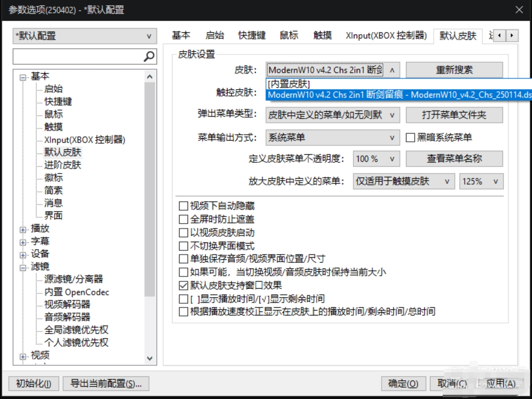This screenshot has width=532, height=399.
Task: Expand the 字幕 tree node
Action: pos(23,243)
